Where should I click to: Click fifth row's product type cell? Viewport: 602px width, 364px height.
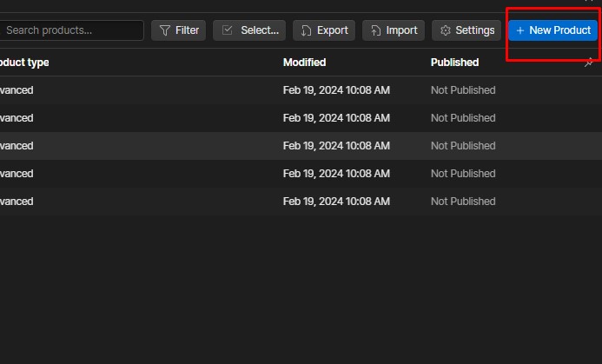pos(17,202)
